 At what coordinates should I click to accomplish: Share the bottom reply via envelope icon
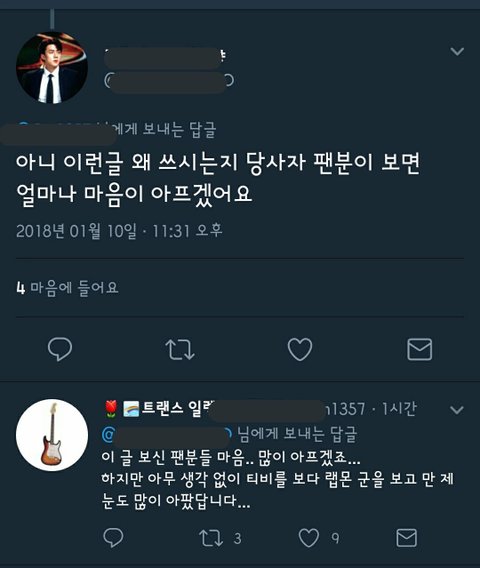coord(406,538)
